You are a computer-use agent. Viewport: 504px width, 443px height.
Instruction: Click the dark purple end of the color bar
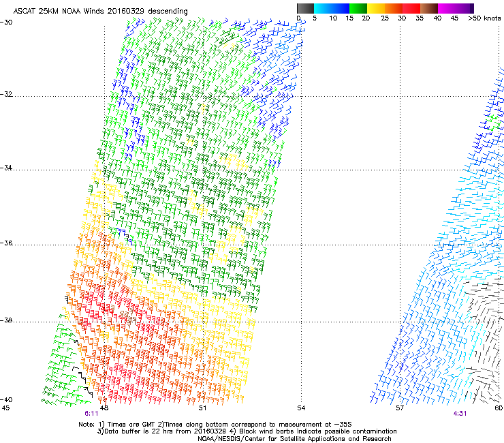click(472, 8)
